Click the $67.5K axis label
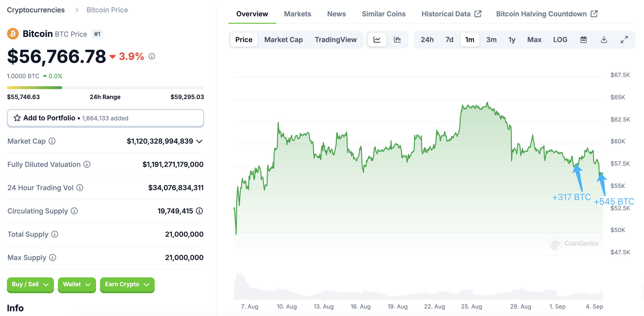 620,75
